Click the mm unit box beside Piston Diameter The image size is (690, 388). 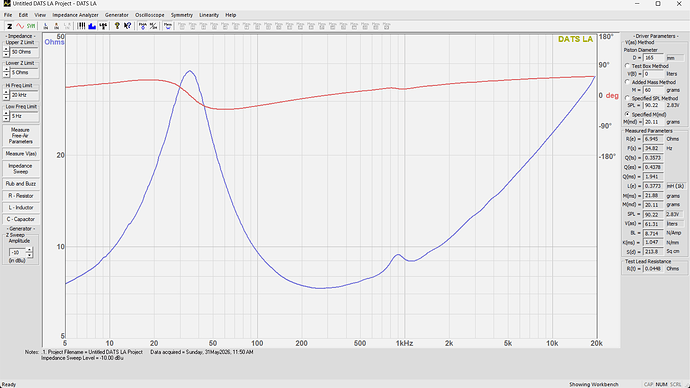click(x=675, y=58)
